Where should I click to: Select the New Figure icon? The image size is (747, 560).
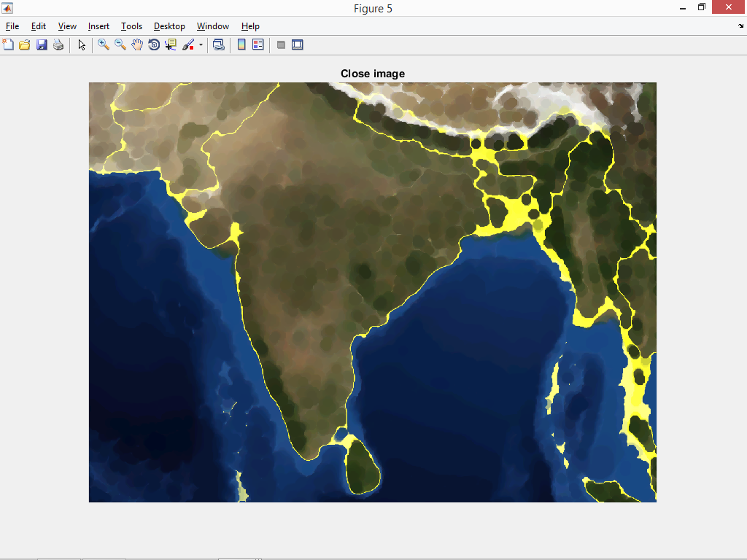pos(8,44)
